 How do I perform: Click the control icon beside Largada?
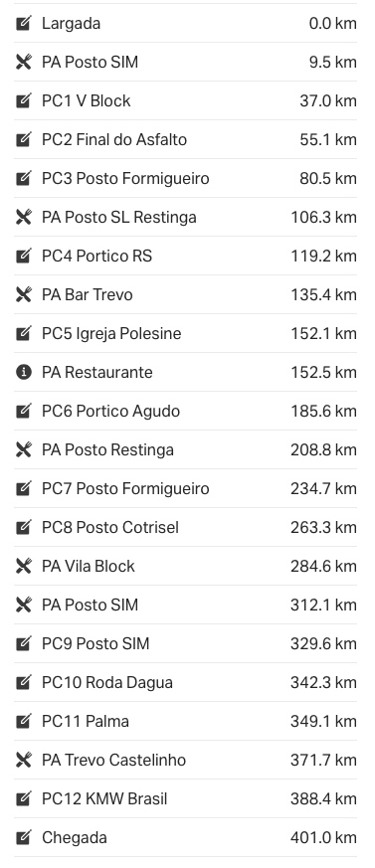23,23
